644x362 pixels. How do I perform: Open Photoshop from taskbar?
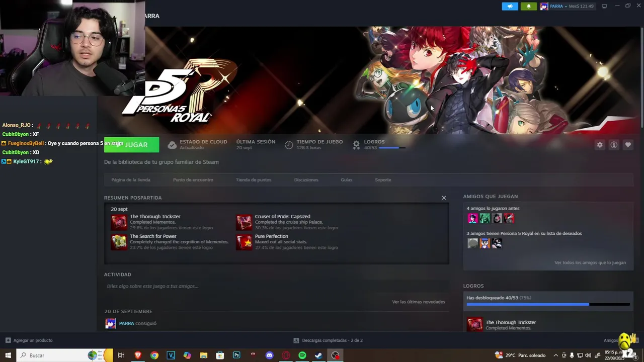click(x=236, y=355)
